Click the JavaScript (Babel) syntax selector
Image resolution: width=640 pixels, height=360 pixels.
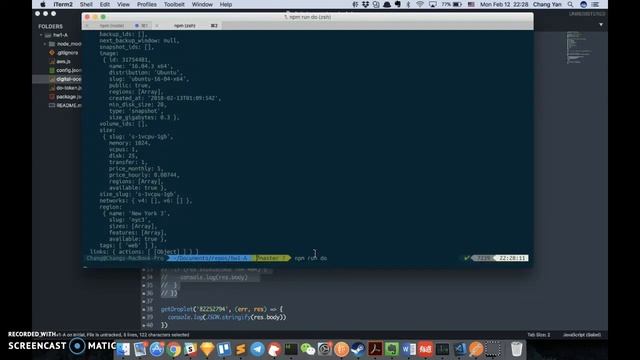(582, 335)
